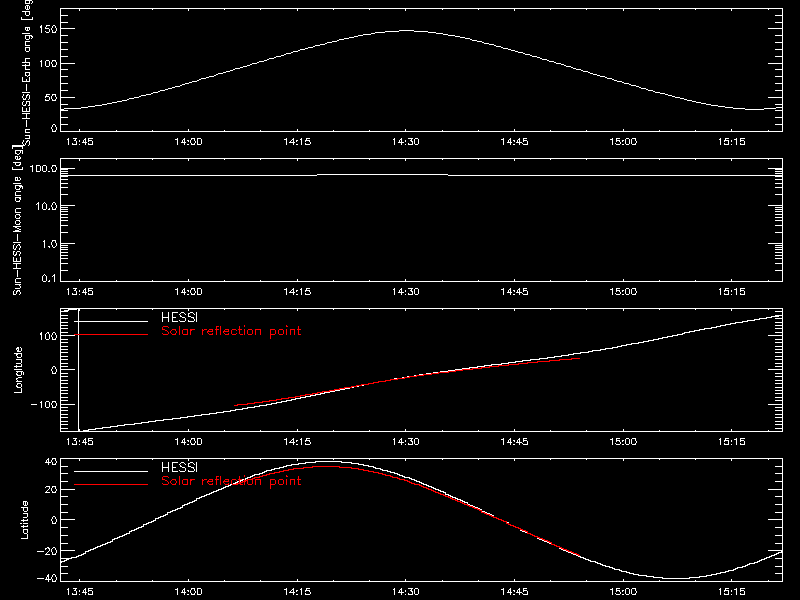Click 14:45 time label under Moon angle plot
The width and height of the screenshot is (800, 600).
pyautogui.click(x=514, y=292)
